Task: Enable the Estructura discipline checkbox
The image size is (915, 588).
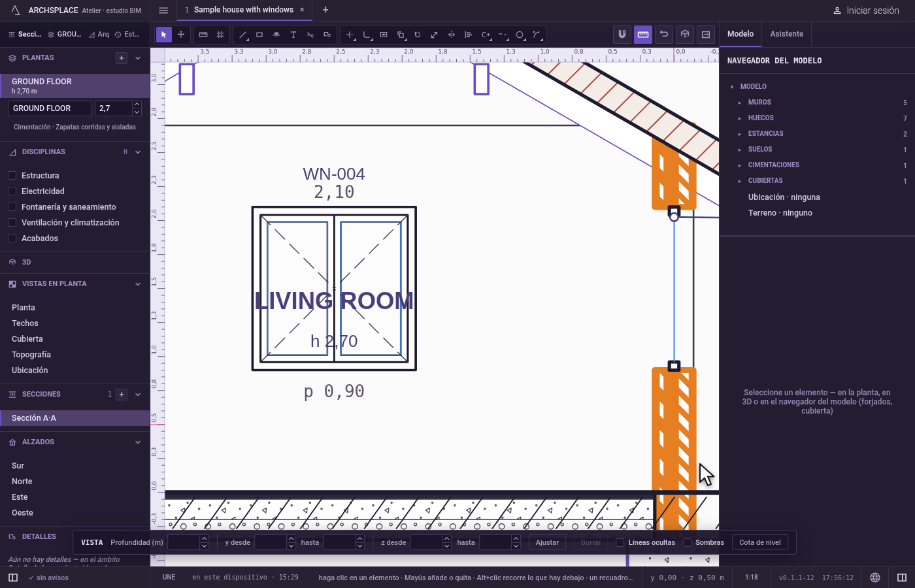Action: pos(12,176)
